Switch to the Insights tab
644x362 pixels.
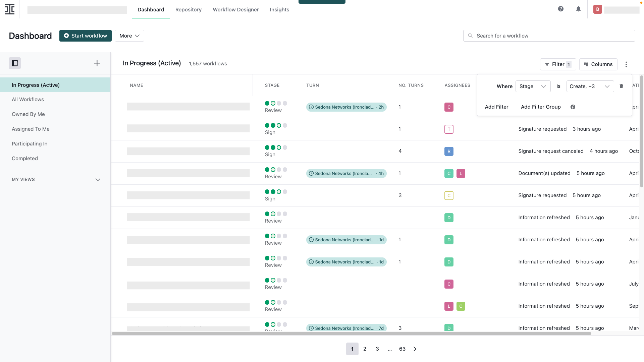point(279,9)
